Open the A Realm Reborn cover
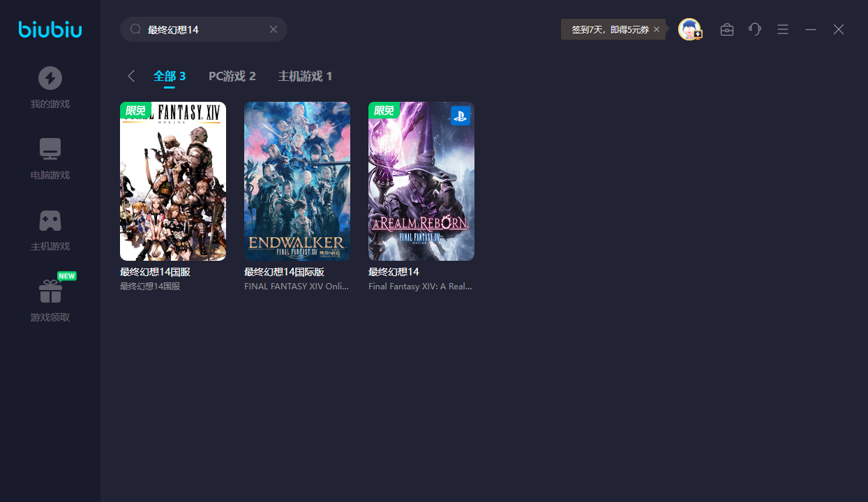Image resolution: width=868 pixels, height=502 pixels. 421,181
